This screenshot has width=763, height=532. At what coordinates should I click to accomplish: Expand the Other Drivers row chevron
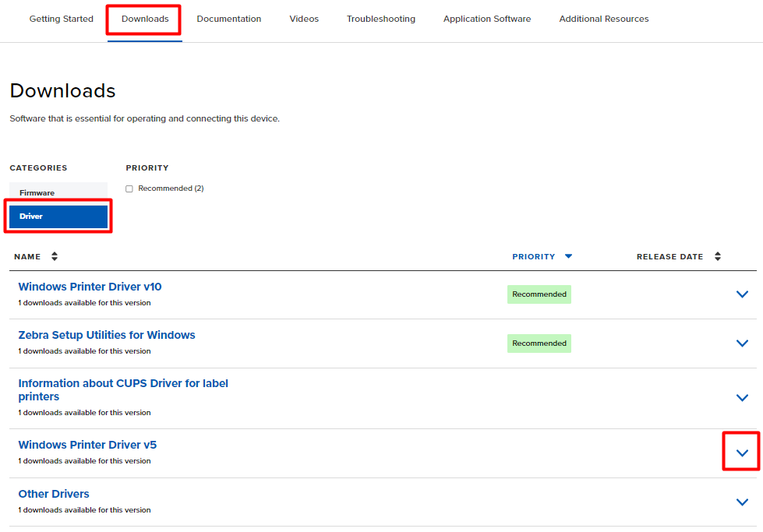(x=742, y=502)
